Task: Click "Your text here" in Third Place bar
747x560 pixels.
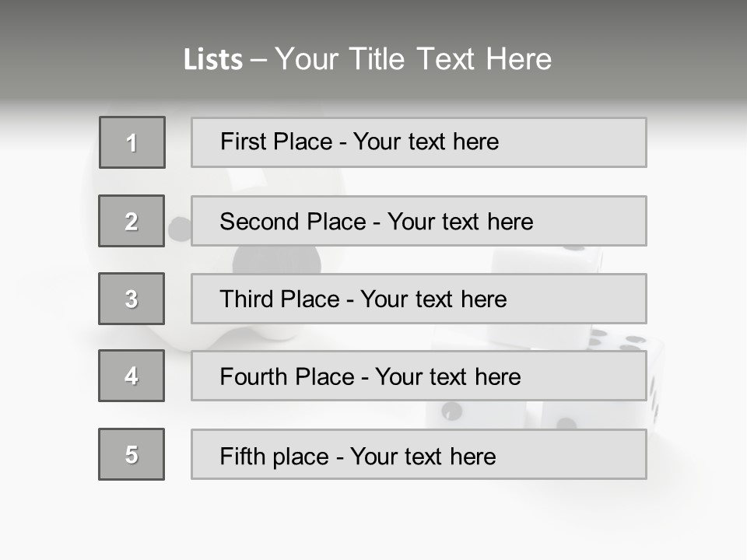Action: pyautogui.click(x=433, y=299)
